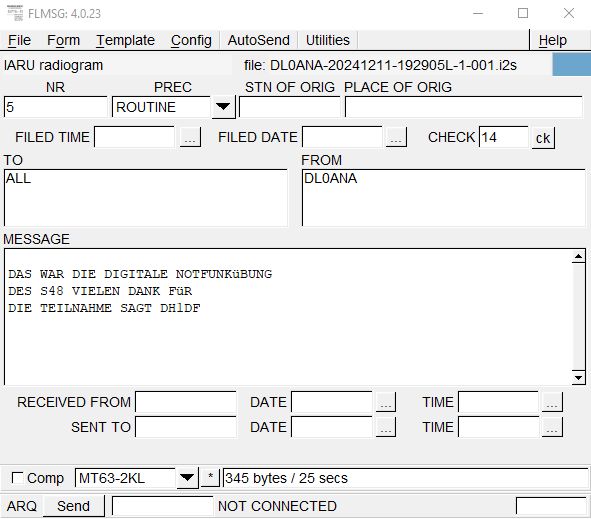Enable the Comp compression checkbox
The image size is (591, 519).
[x=18, y=478]
